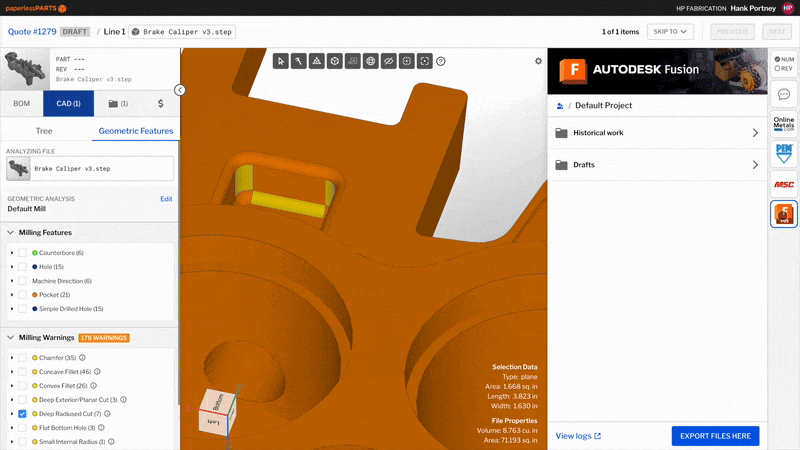Show info for Deep Radiused Cut warning
Image resolution: width=800 pixels, height=450 pixels.
pos(107,414)
